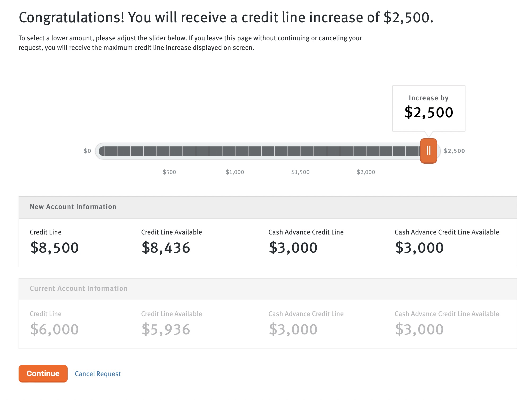Screen dimensions: 532x400
Task: Click the $0 label at the slider start
Action: 87,151
